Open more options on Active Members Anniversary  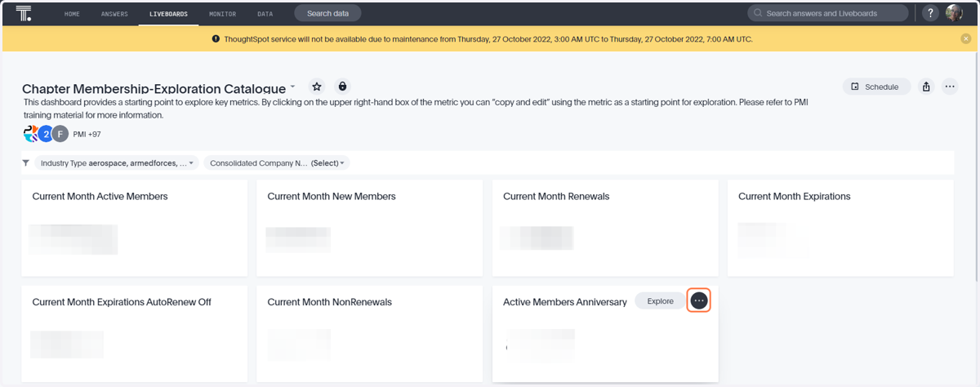(x=698, y=301)
